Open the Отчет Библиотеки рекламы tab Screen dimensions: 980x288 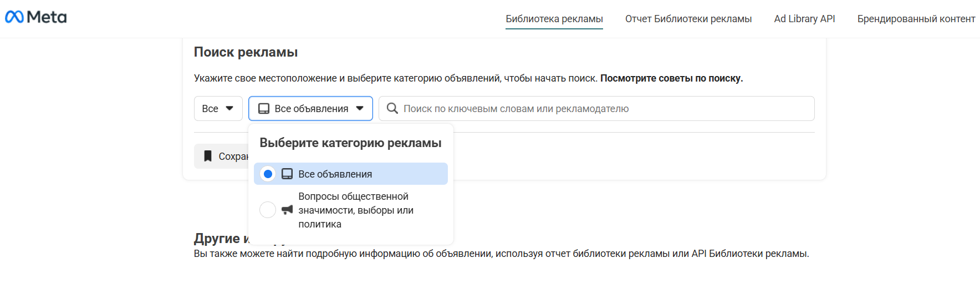tap(688, 19)
